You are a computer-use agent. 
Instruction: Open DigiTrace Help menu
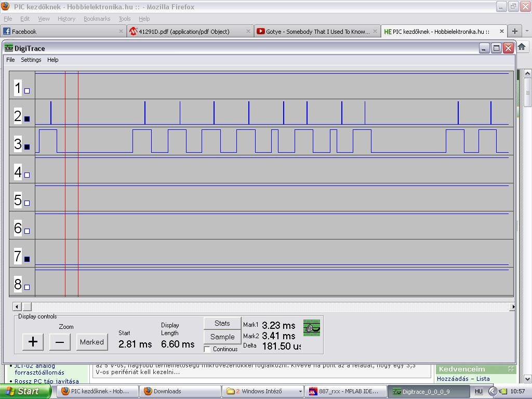[52, 60]
